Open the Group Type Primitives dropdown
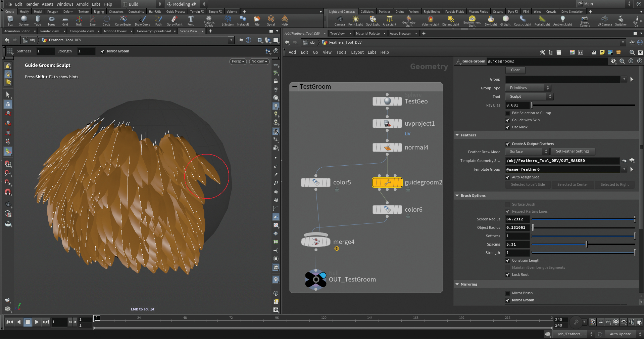Image resolution: width=644 pixels, height=339 pixels. pos(528,88)
